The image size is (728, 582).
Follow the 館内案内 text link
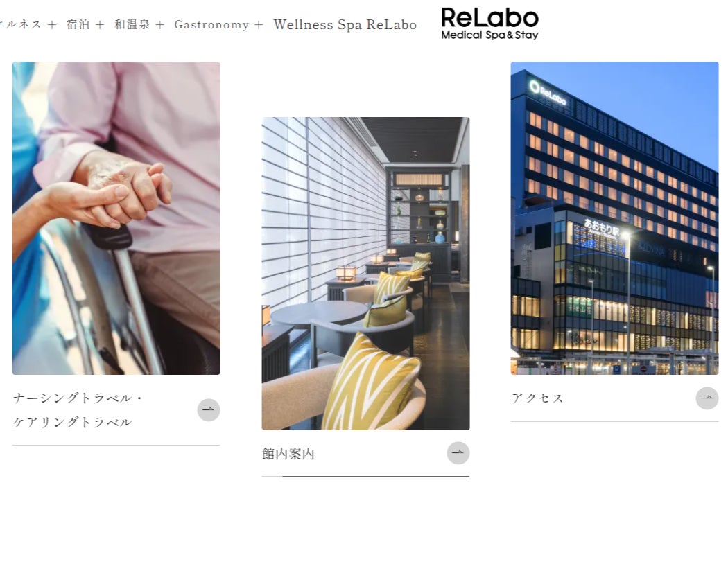pos(288,453)
